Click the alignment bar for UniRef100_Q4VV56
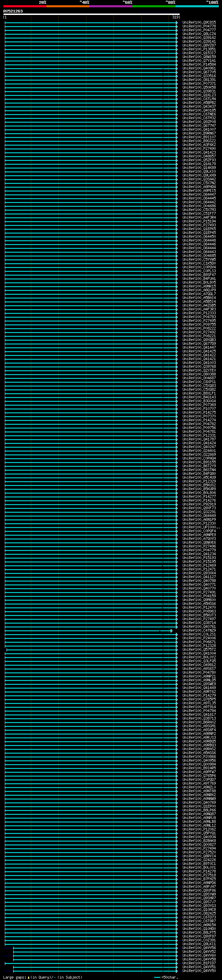 coord(95,948)
